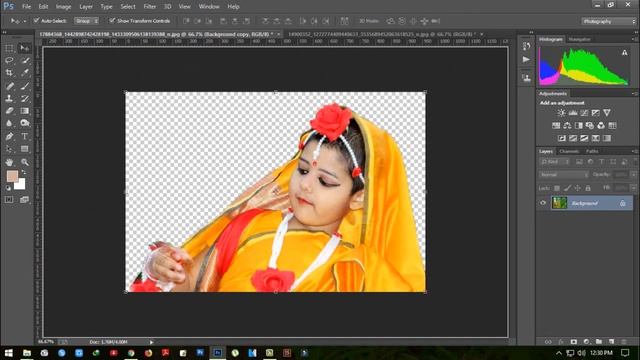Create a new group folder
The width and height of the screenshot is (640, 360).
click(x=599, y=342)
